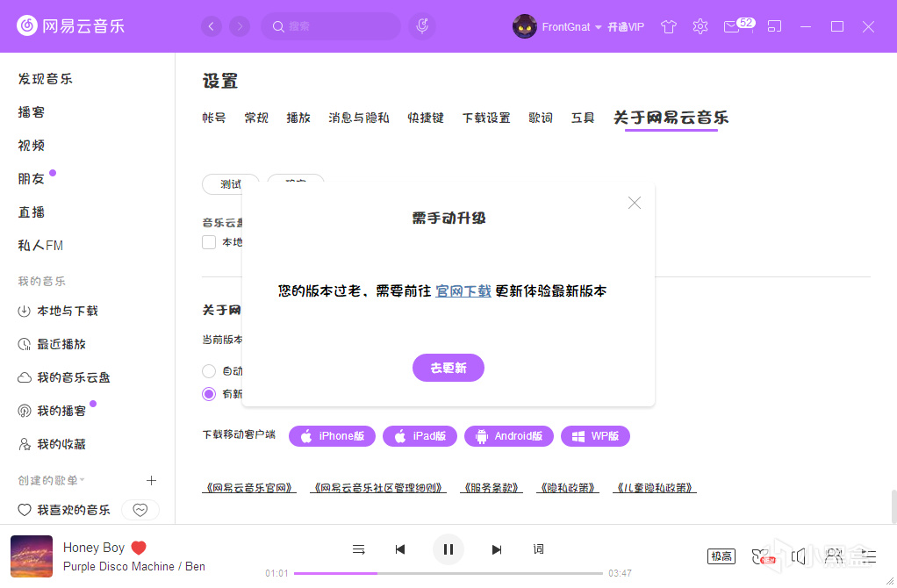Switch to mini player mode icon
897x588 pixels.
[775, 26]
